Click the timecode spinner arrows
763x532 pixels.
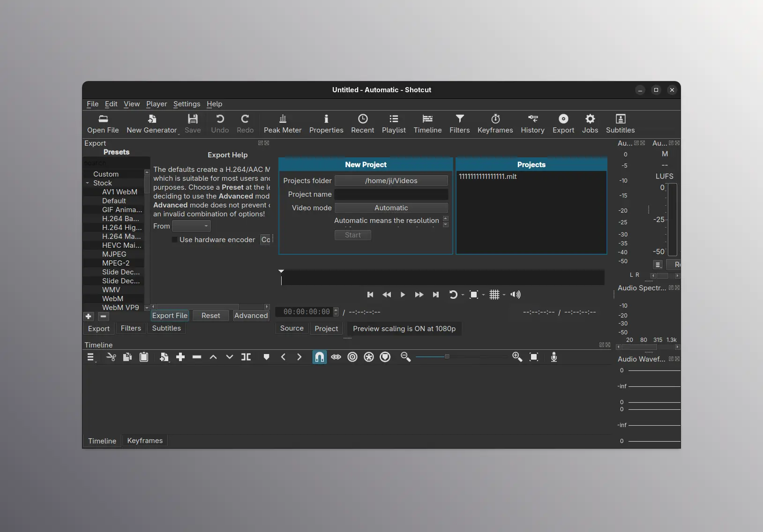coord(336,312)
